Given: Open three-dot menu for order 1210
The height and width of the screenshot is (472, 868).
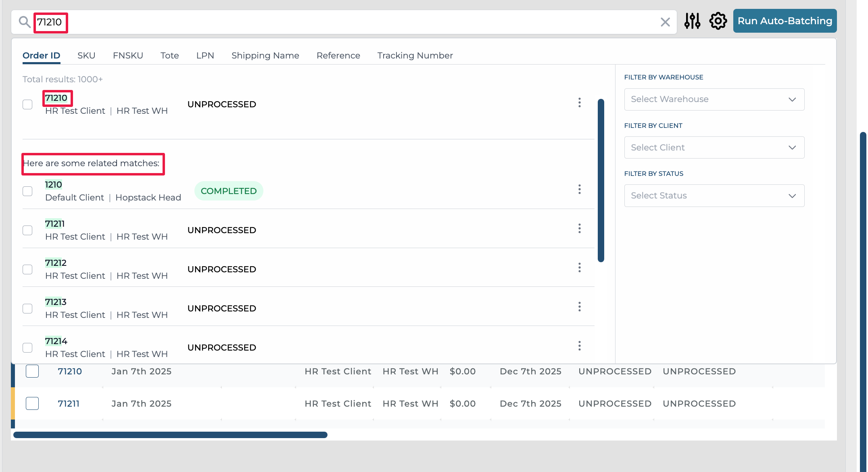Looking at the screenshot, I should pos(579,190).
